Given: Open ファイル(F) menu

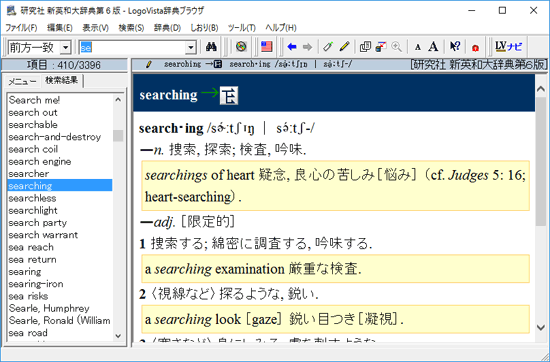Looking at the screenshot, I should tap(22, 28).
